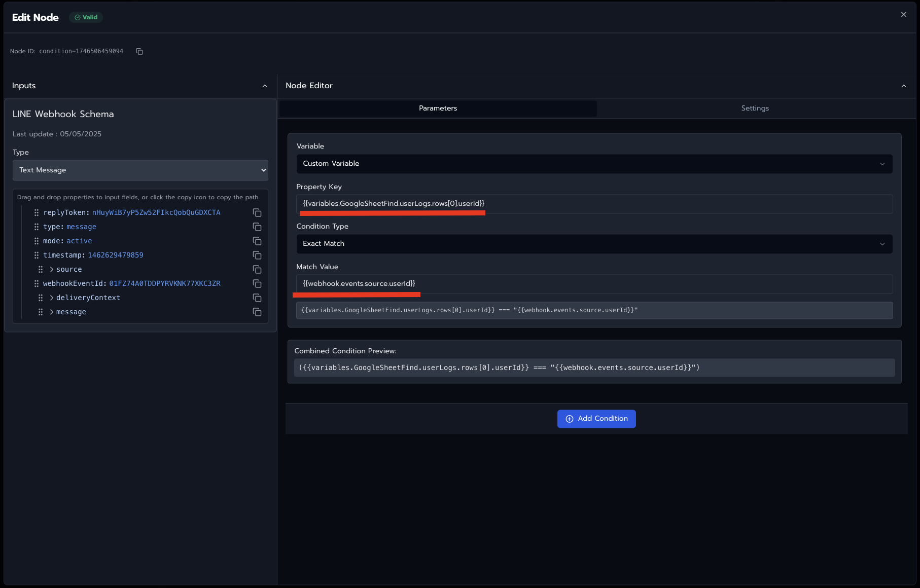920x588 pixels.
Task: Grab the webhookEventId drag handle
Action: pyautogui.click(x=37, y=283)
